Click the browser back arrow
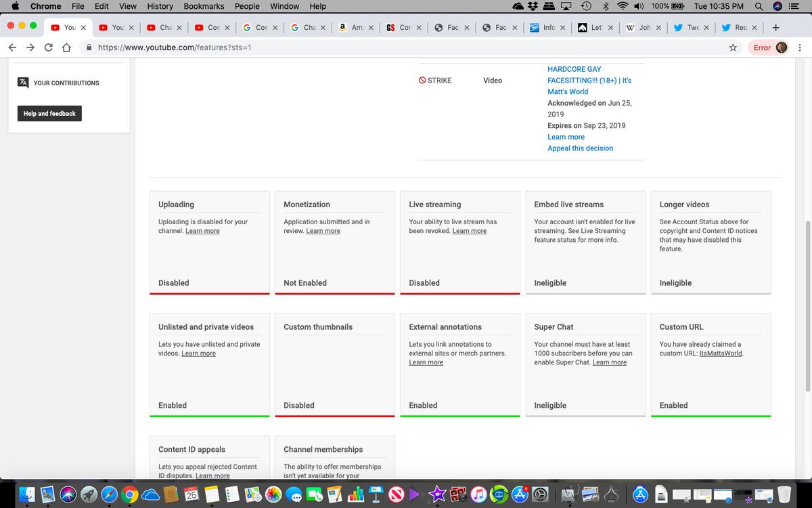812x508 pixels. tap(12, 48)
